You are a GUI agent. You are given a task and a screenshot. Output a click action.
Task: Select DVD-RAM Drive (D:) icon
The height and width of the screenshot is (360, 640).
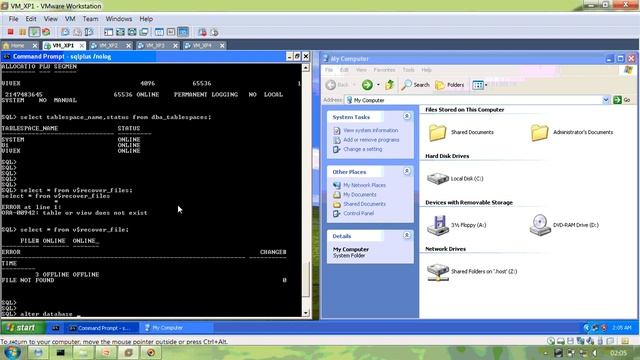[x=540, y=225]
